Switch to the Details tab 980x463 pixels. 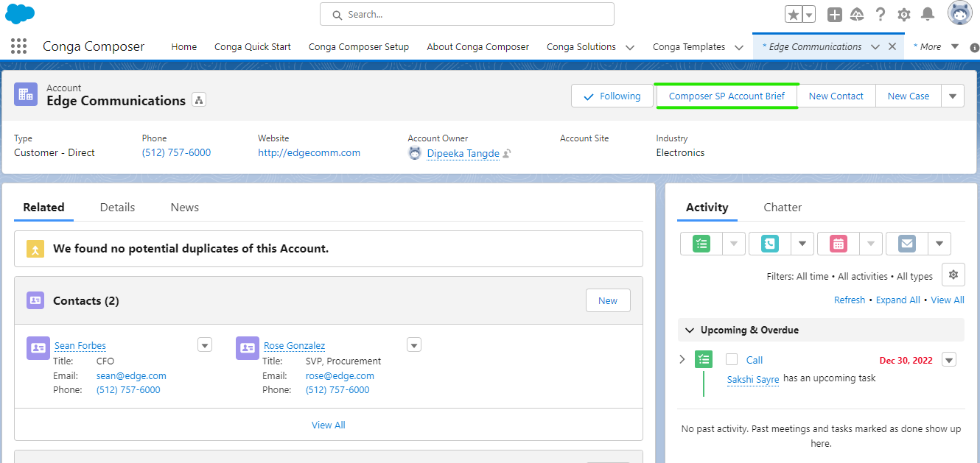click(117, 208)
